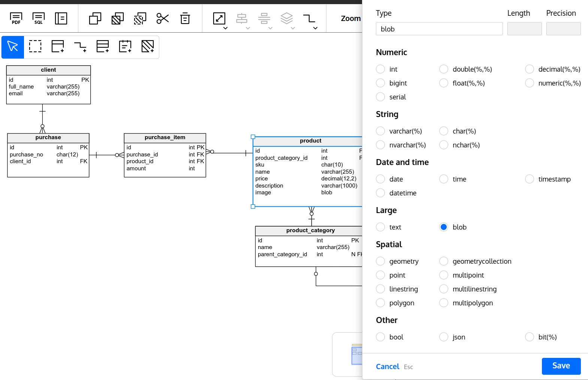Viewport: 588px width, 380px height.
Task: Select nchar(%) string type
Action: [444, 145]
